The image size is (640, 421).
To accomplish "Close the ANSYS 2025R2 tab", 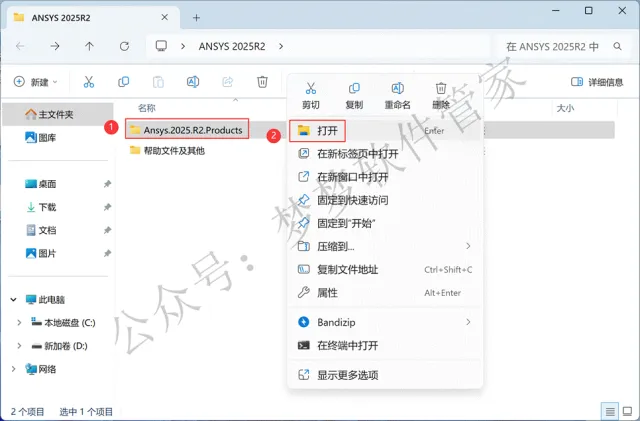I will (x=164, y=17).
